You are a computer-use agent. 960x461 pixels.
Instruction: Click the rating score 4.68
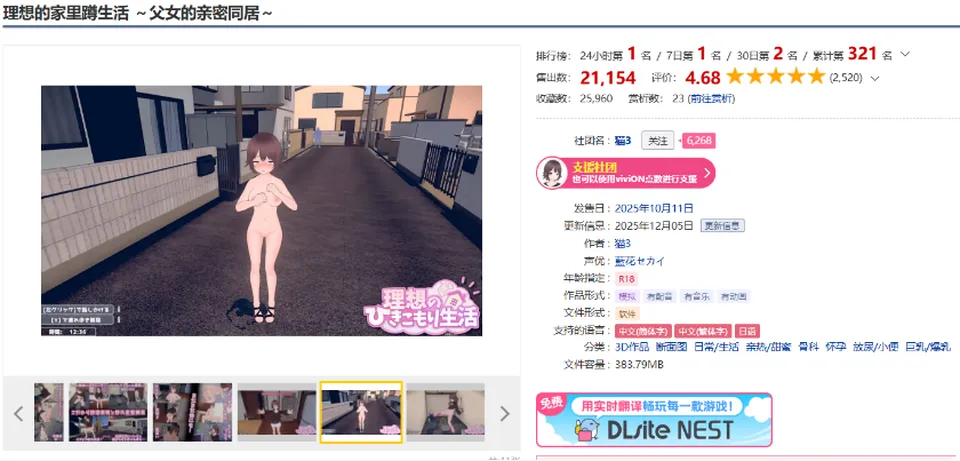point(702,78)
